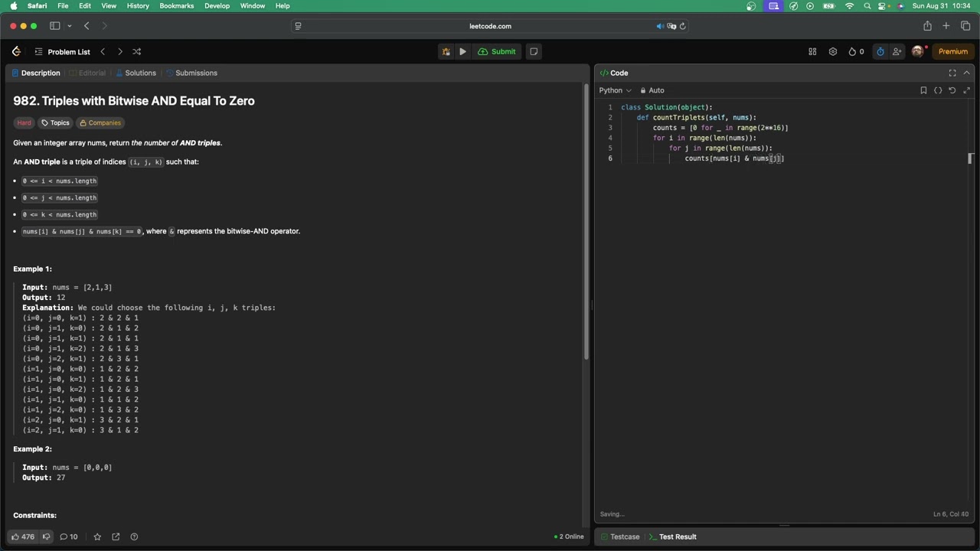The width and height of the screenshot is (980, 551).
Task: Like the problem thumbs up 476
Action: [22, 536]
